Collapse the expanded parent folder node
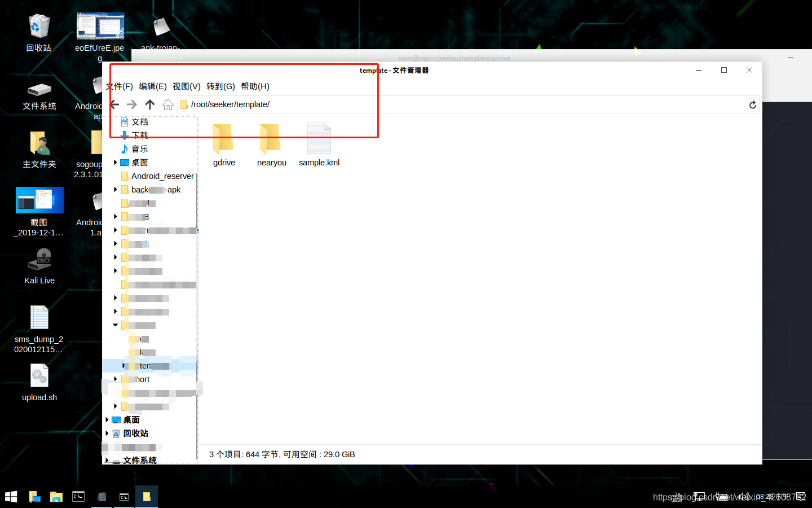 point(116,325)
